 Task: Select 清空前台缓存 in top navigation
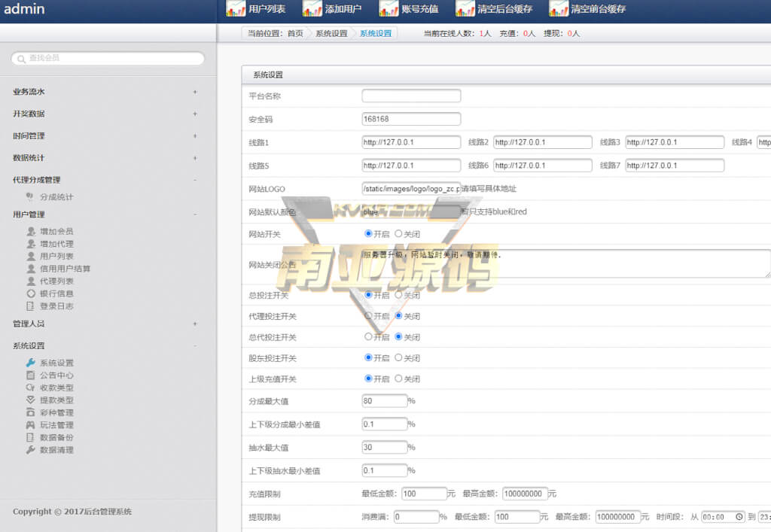(x=599, y=9)
